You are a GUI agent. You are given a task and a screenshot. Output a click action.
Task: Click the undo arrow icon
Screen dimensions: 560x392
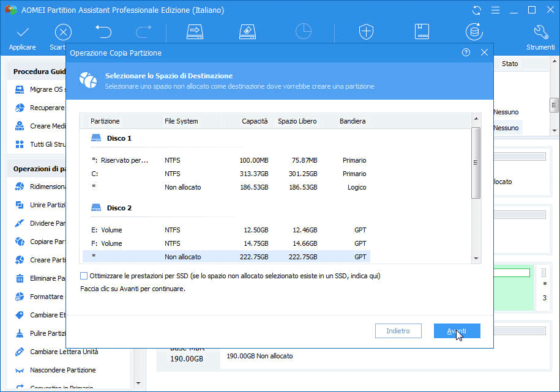click(x=103, y=31)
